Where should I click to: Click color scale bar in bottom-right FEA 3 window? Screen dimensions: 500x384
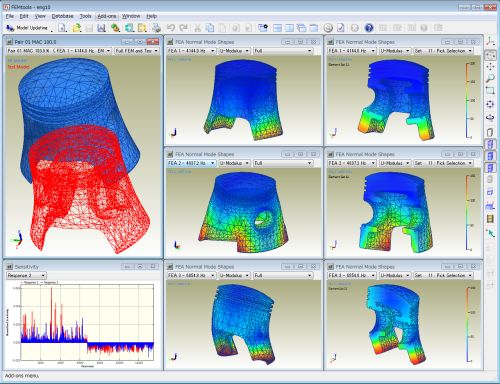coord(469,324)
